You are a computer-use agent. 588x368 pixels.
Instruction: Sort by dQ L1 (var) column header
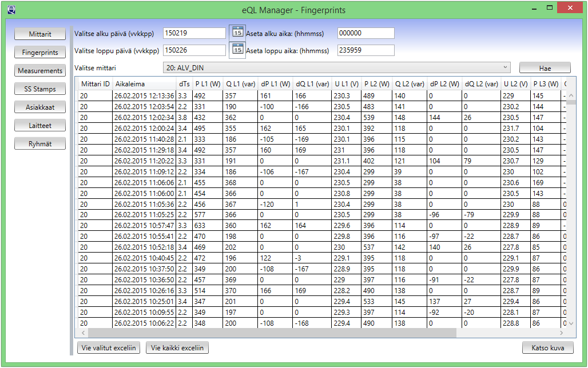point(312,84)
